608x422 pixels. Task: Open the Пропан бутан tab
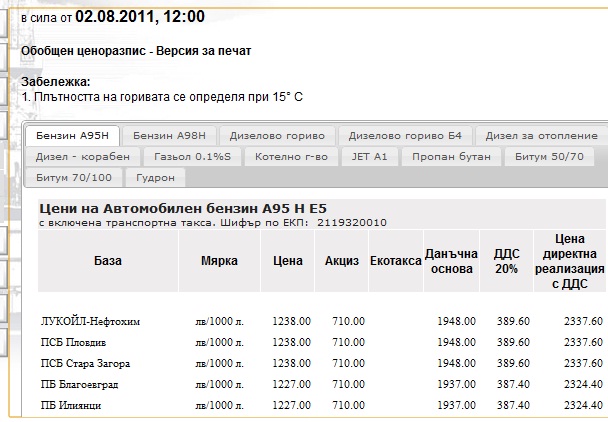click(451, 157)
